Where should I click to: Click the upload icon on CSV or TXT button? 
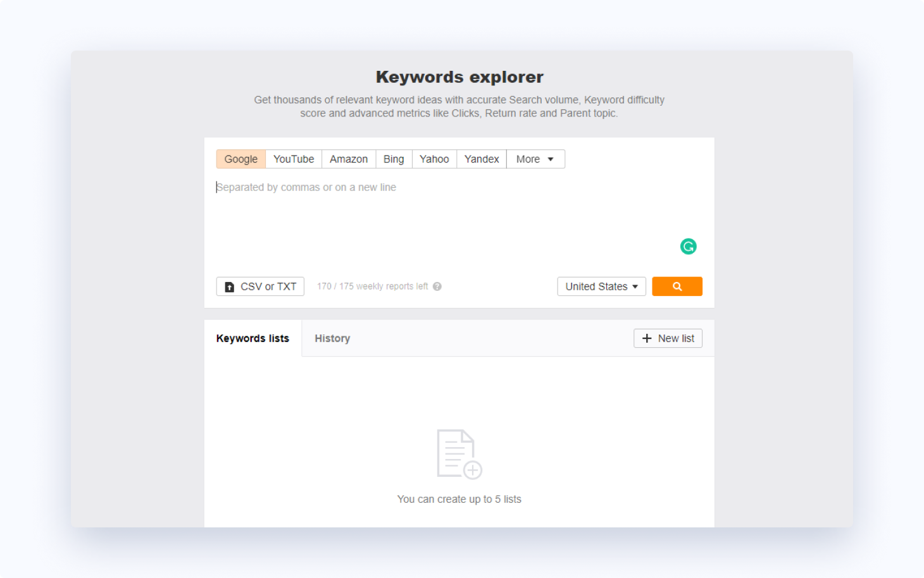(x=229, y=286)
